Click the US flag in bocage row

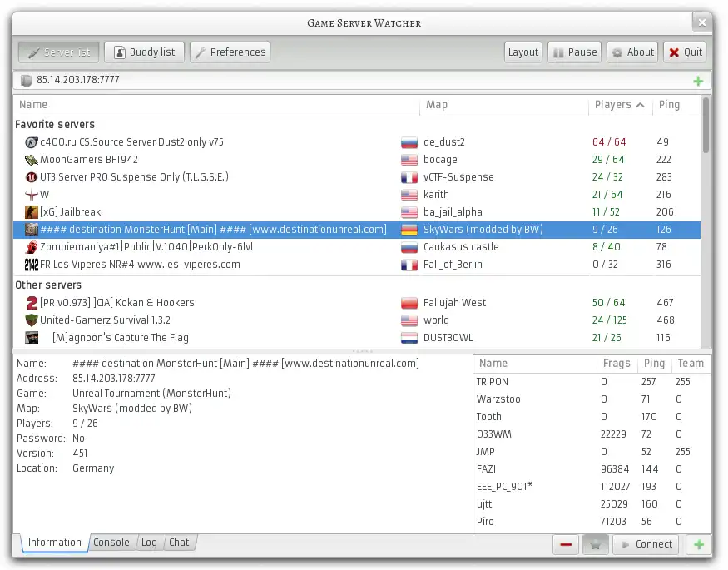coord(409,160)
